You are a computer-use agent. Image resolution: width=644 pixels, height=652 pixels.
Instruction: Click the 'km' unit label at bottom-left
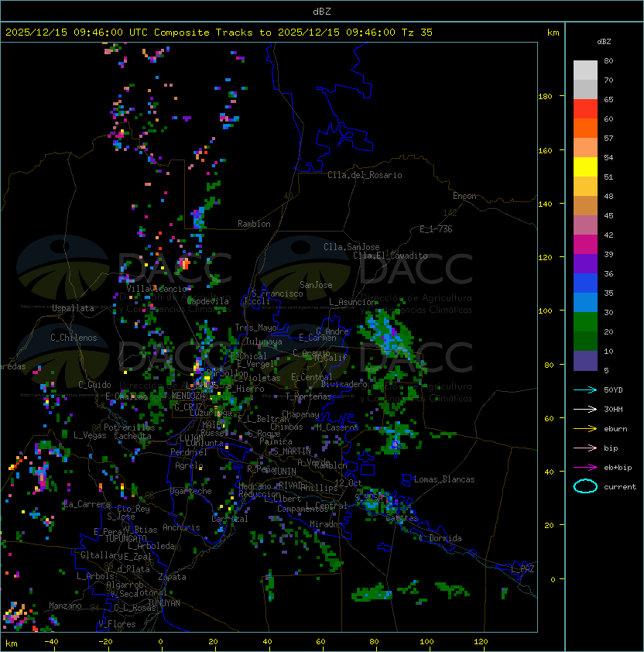click(x=12, y=643)
